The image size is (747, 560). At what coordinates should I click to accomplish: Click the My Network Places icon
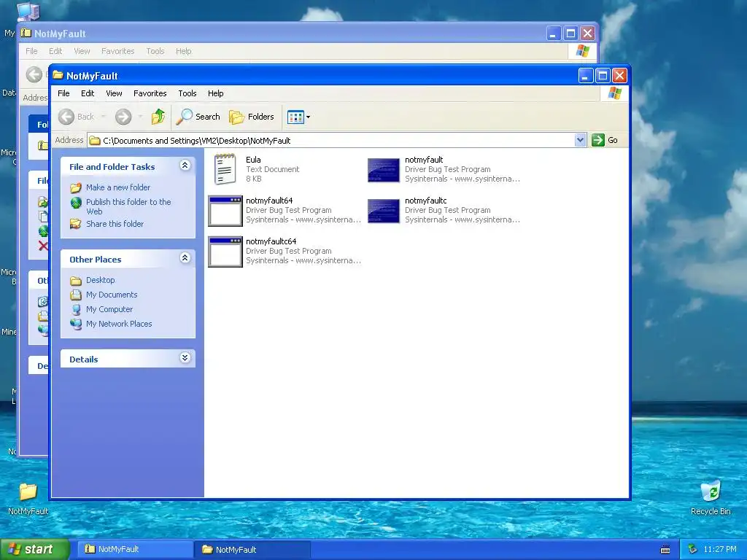point(76,324)
